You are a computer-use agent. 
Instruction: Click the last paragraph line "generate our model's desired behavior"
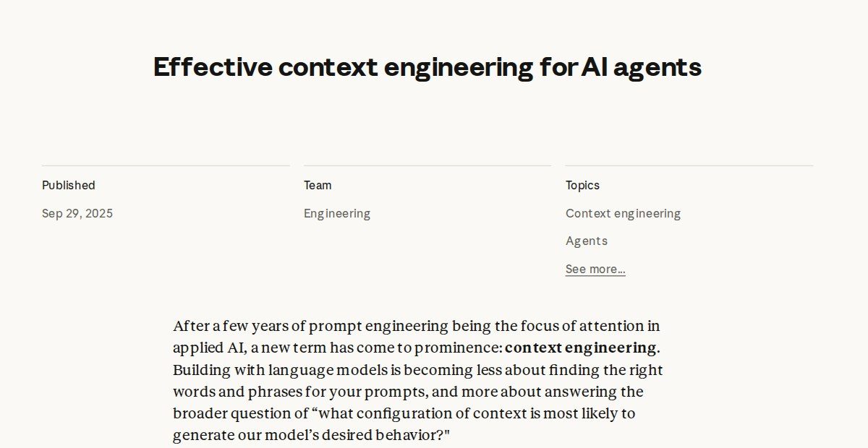(311, 436)
